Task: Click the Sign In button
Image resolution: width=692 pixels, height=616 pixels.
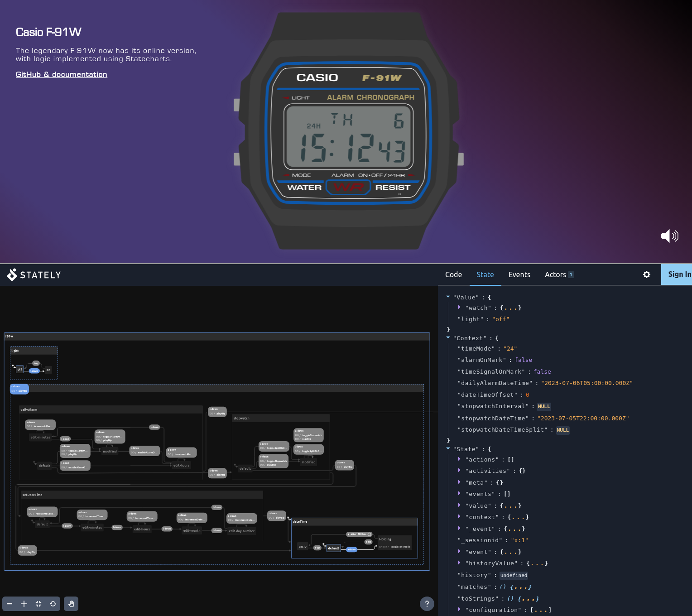Action: pos(677,274)
